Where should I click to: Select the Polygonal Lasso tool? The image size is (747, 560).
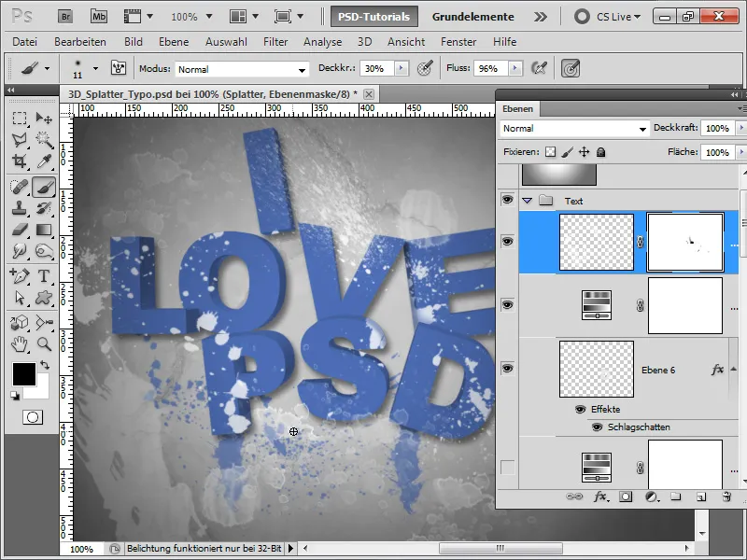19,139
